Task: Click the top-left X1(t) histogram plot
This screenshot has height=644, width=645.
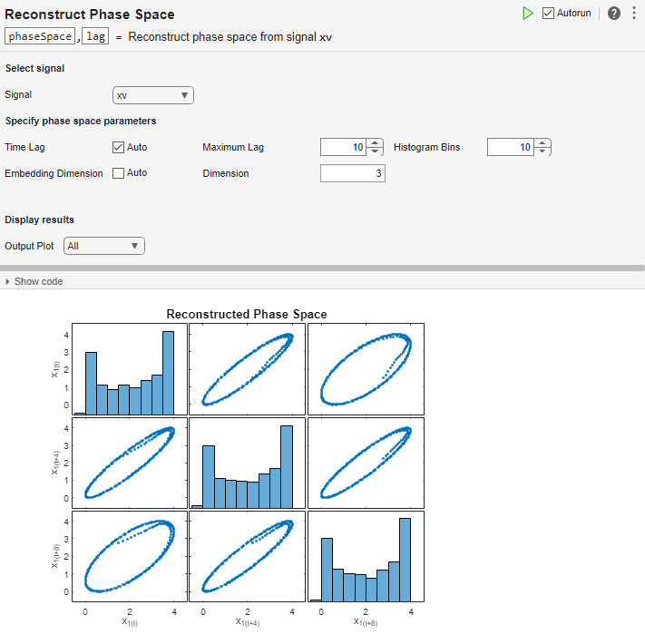Action: [130, 369]
